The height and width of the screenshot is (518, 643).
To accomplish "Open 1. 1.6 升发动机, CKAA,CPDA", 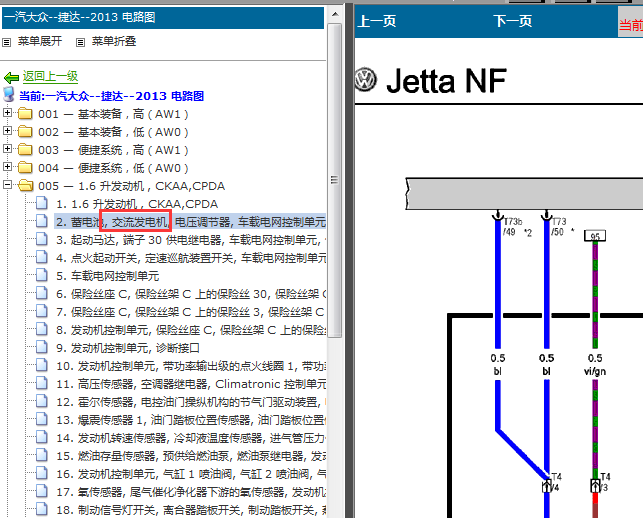I will tap(137, 204).
